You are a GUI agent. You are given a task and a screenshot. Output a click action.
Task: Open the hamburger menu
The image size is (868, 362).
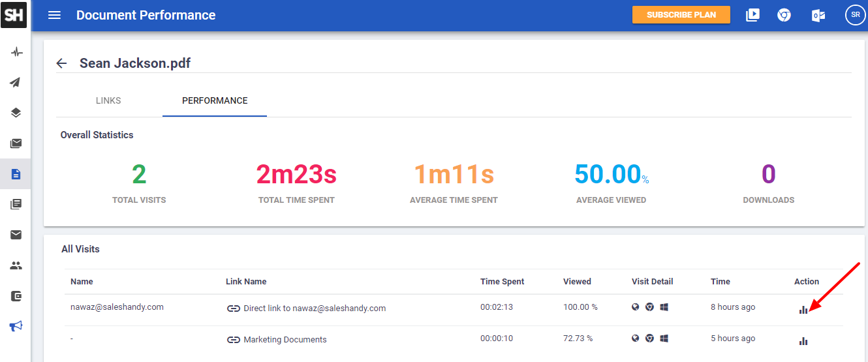(55, 15)
